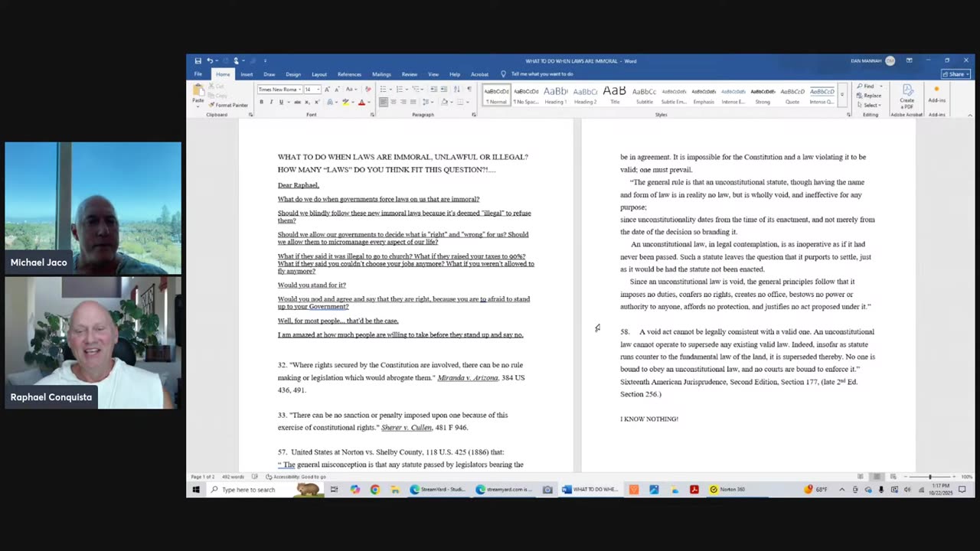Click the Save icon in quick access toolbar
This screenshot has width=980, height=551.
(198, 60)
